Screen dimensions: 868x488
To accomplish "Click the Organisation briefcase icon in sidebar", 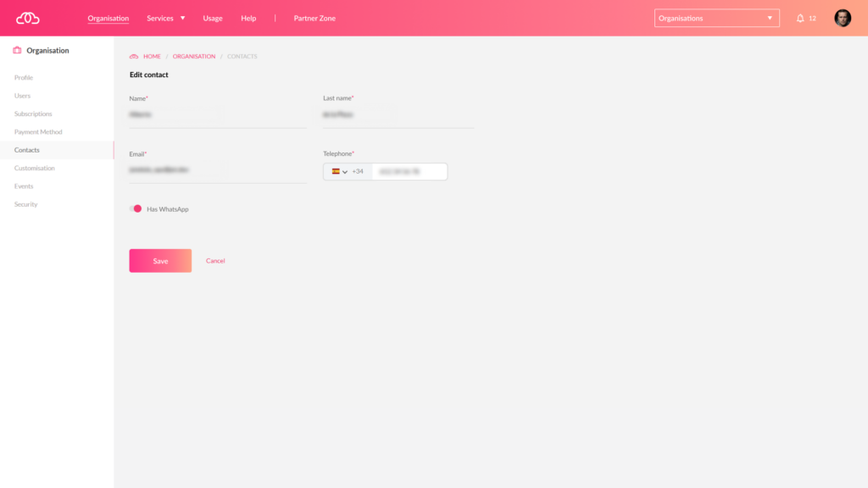I will click(17, 51).
